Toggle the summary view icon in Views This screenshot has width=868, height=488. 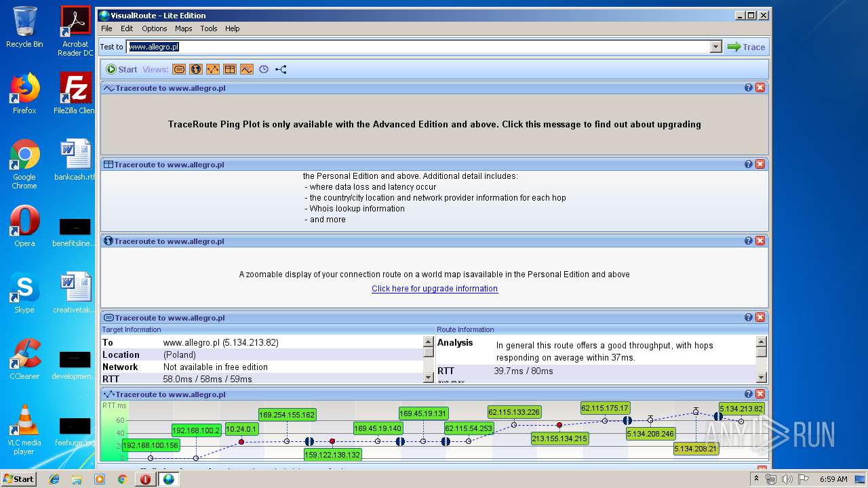(179, 69)
